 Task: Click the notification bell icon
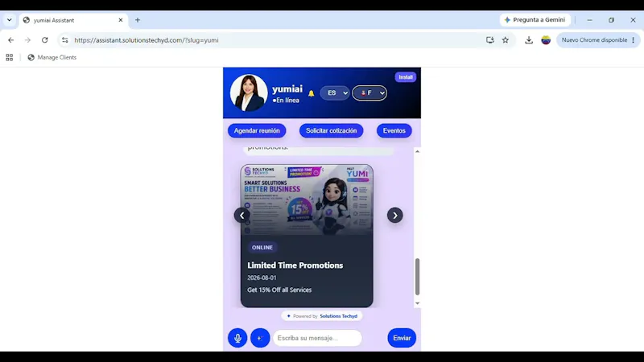pyautogui.click(x=312, y=93)
